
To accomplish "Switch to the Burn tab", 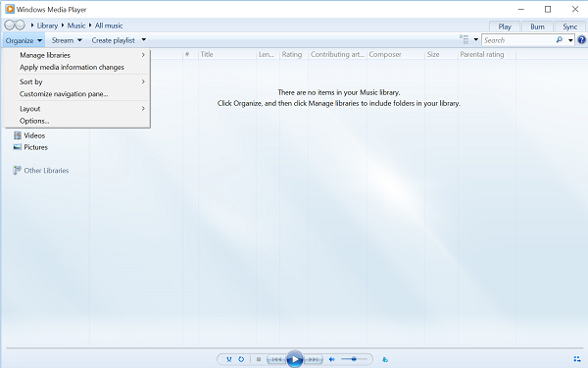I will pyautogui.click(x=537, y=26).
